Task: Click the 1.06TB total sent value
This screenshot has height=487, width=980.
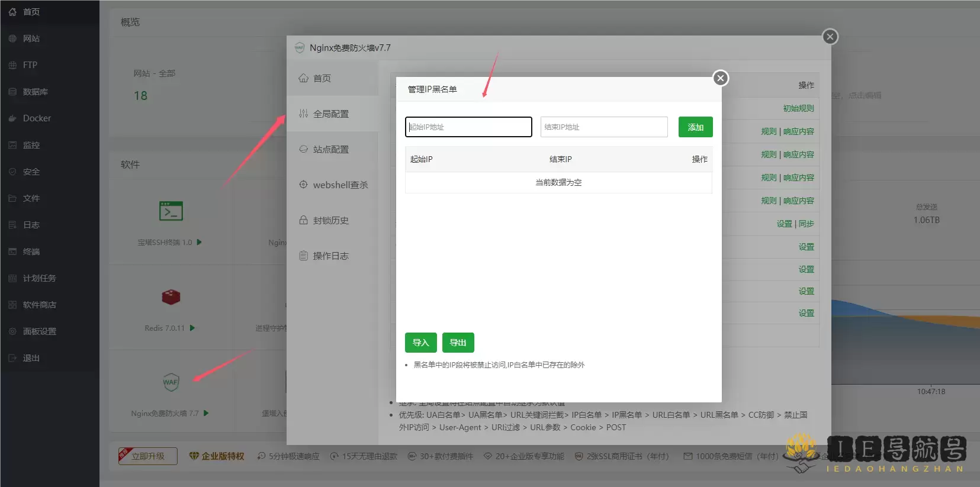Action: (927, 220)
